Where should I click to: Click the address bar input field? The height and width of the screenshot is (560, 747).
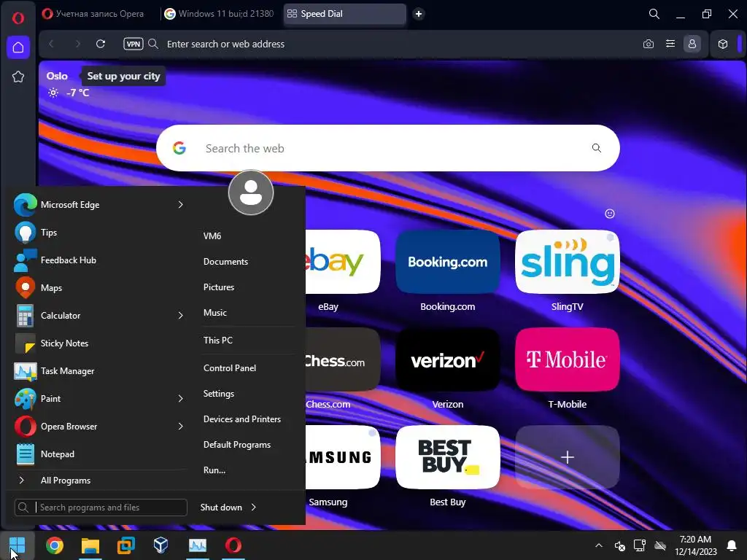coord(400,44)
